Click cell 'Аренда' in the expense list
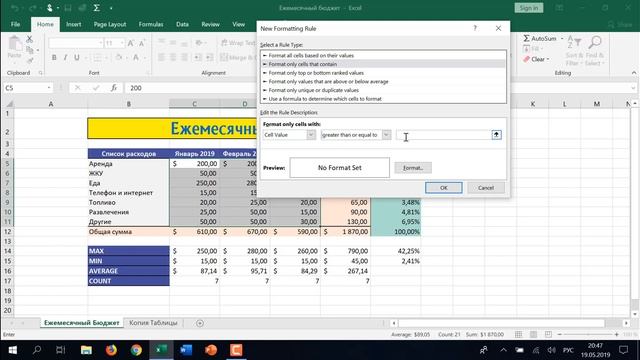This screenshot has width=640, height=360. pyautogui.click(x=128, y=164)
